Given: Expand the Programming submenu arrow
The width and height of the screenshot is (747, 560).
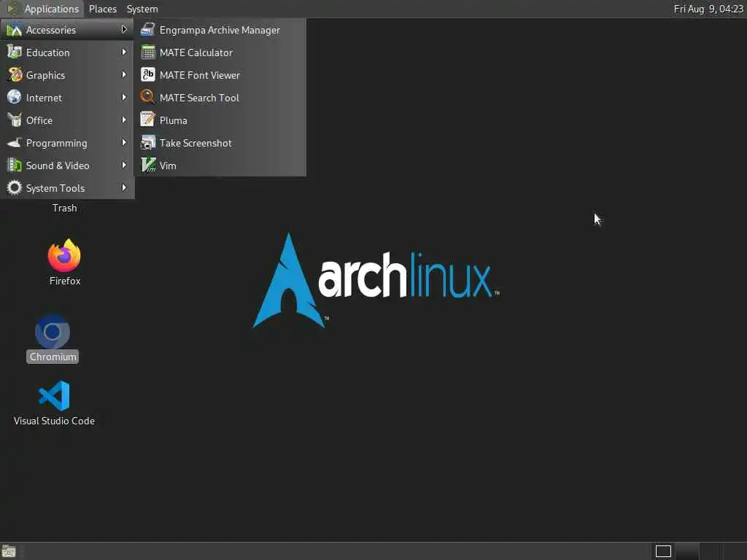Looking at the screenshot, I should coord(124,142).
